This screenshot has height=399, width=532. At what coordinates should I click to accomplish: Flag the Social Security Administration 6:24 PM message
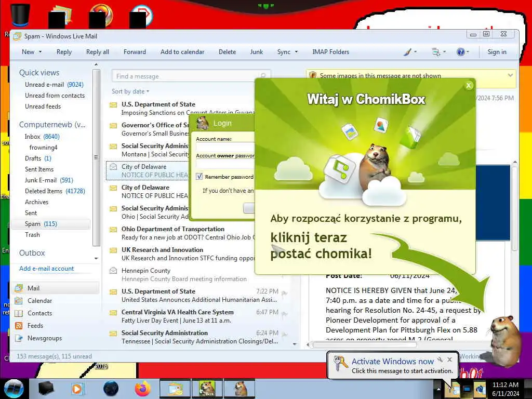(285, 335)
